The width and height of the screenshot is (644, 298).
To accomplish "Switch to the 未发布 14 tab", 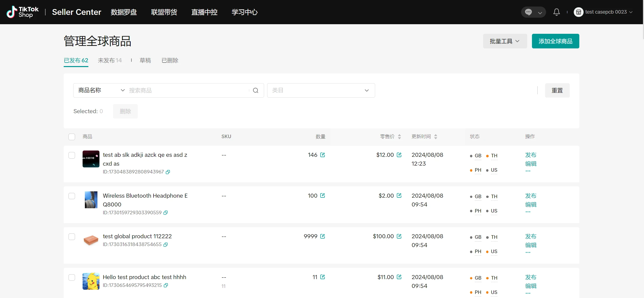I will pos(110,61).
